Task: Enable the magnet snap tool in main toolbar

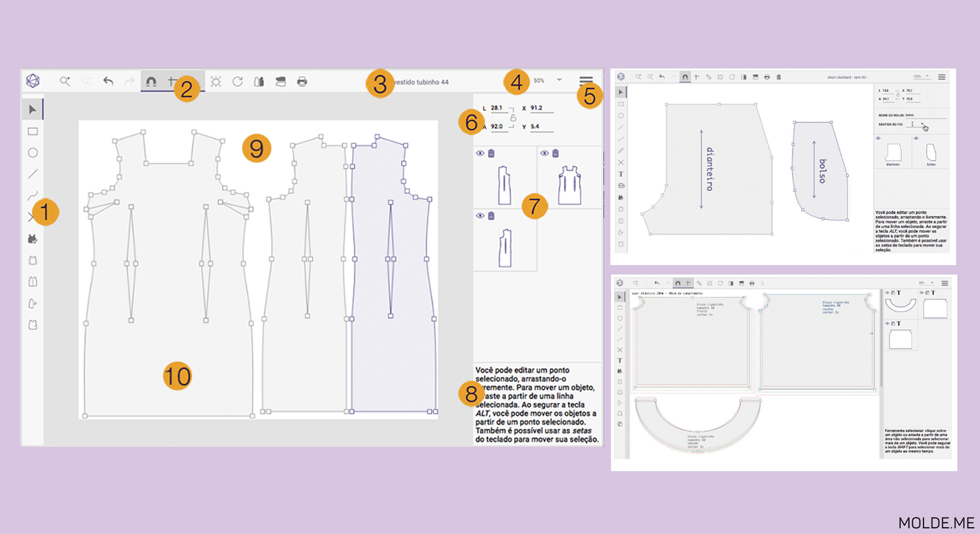Action: click(151, 82)
